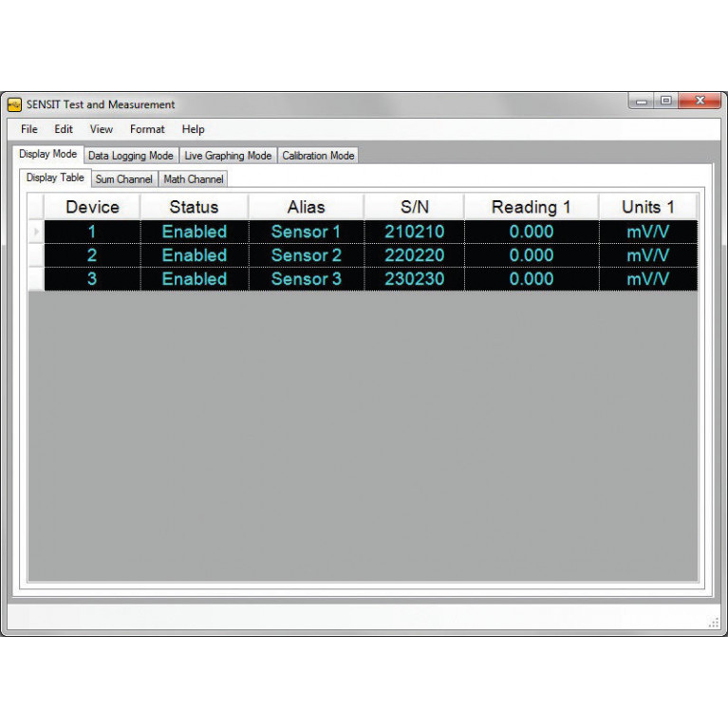Click the Sensor 1 alias cell
The image size is (728, 728).
coord(307,232)
